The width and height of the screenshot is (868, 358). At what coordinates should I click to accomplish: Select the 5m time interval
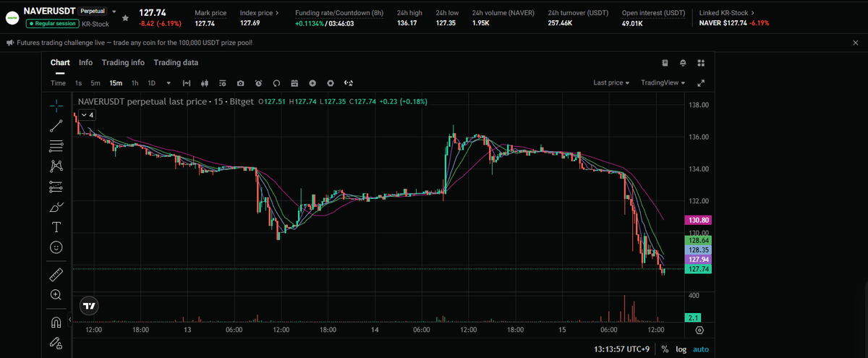tap(95, 82)
